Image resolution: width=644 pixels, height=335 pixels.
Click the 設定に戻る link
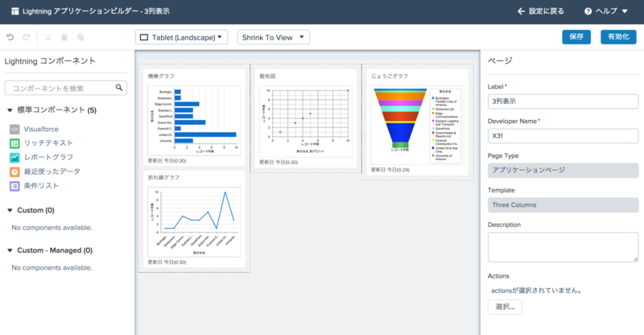pos(547,11)
